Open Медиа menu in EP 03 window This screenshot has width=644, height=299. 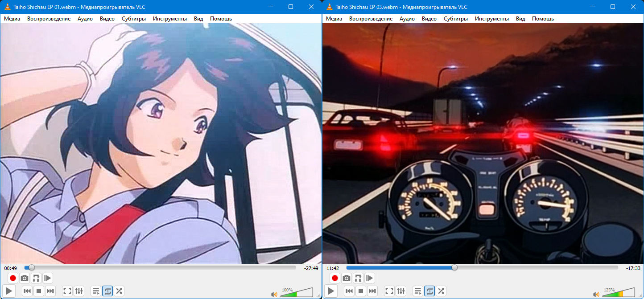click(x=334, y=19)
